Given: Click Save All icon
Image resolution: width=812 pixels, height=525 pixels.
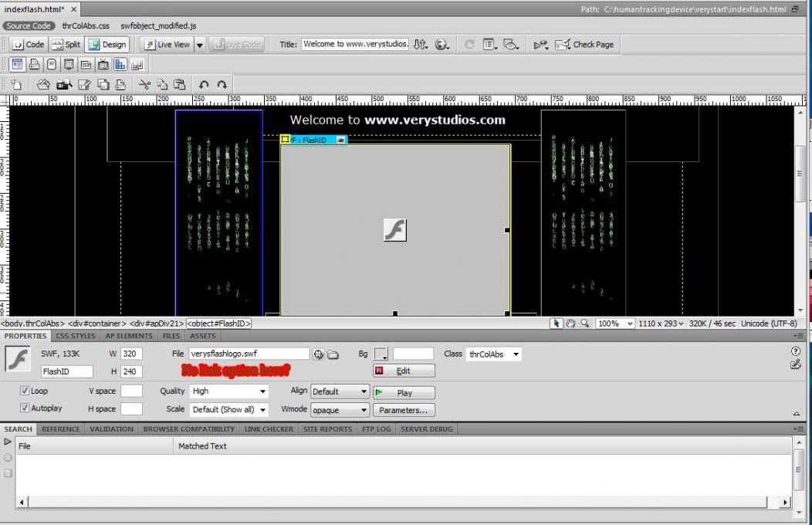Looking at the screenshot, I should 103,84.
